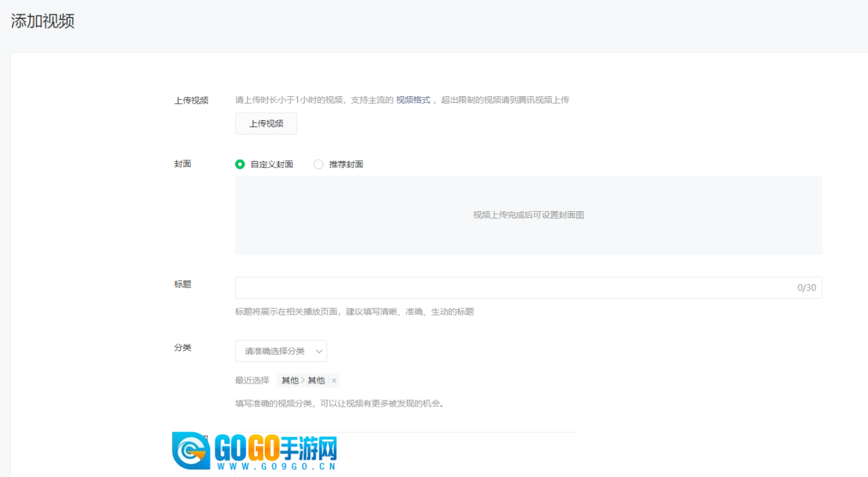Click the 0/30 character counter
The image size is (868, 477).
click(806, 288)
